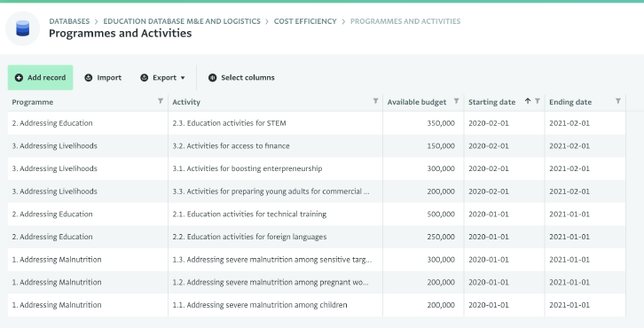Open Cost Efficiency breadcrumb
Viewport: 644px width, 328px height.
coord(305,21)
